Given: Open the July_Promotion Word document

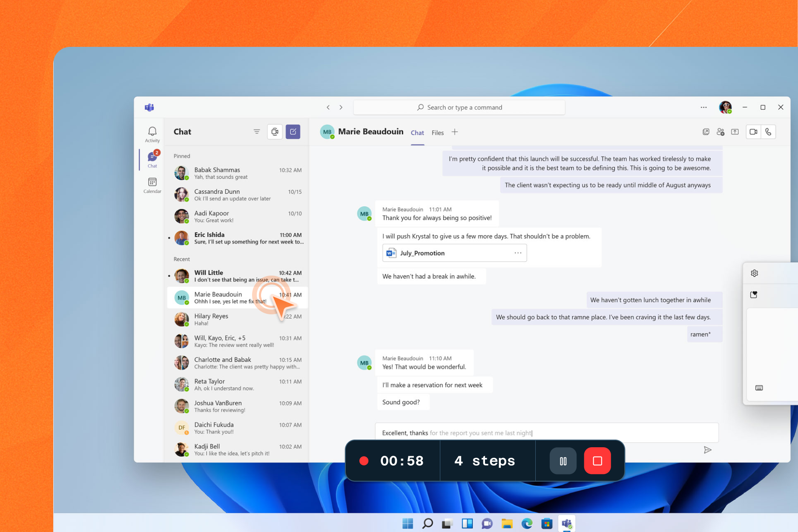Looking at the screenshot, I should 422,253.
